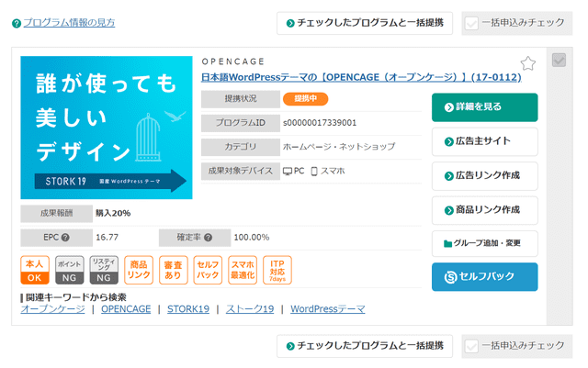
Task: Search keyword オープンケージ link
Action: [53, 309]
